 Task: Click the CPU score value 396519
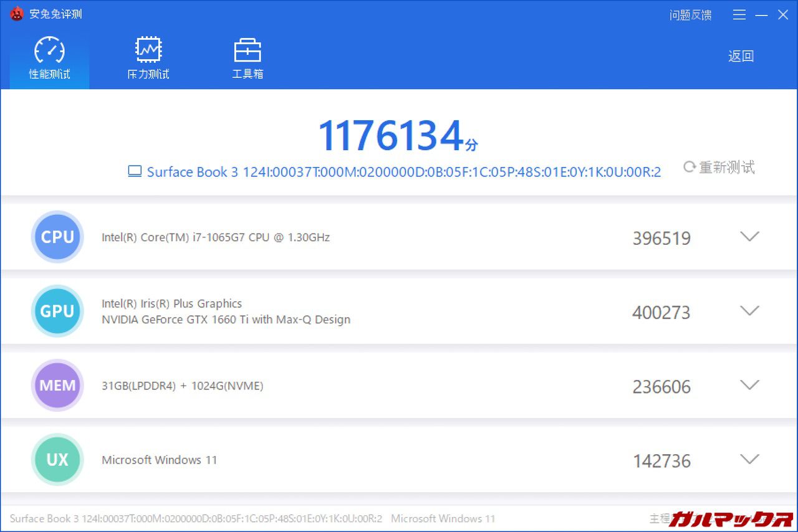[x=661, y=239]
